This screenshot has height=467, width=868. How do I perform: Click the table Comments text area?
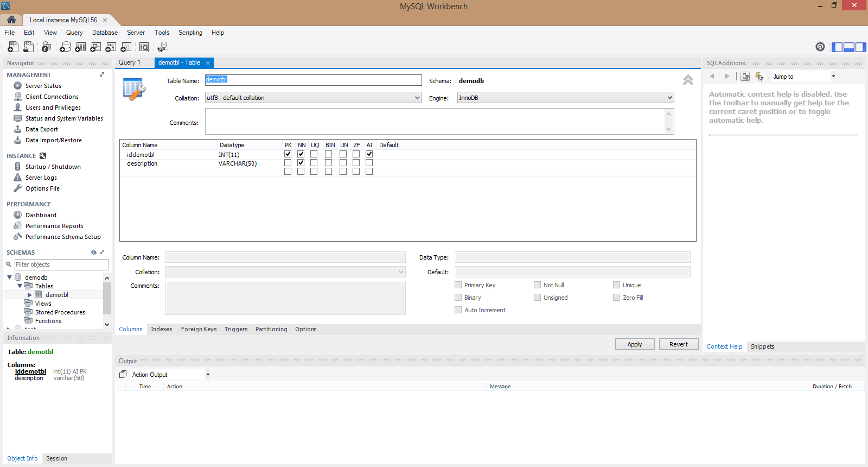(x=435, y=122)
